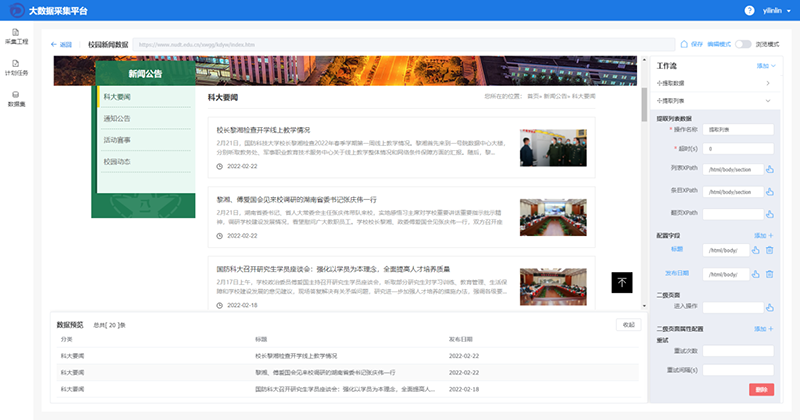The image size is (800, 420).
Task: Delete the 发布日期 field with trash icon
Action: 769,275
